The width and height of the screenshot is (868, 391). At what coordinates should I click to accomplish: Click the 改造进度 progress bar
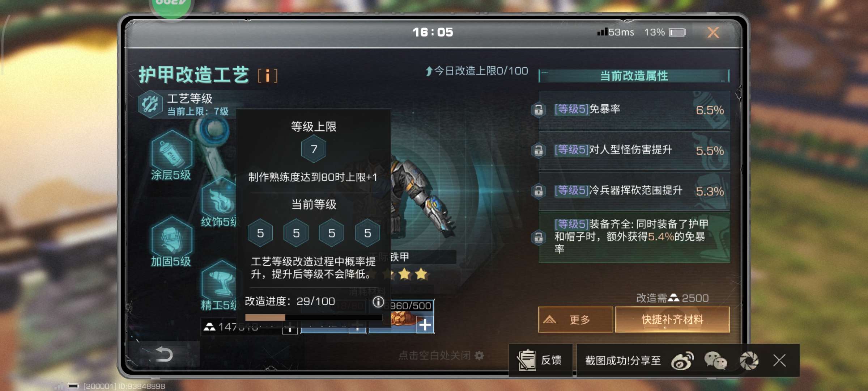pyautogui.click(x=314, y=318)
